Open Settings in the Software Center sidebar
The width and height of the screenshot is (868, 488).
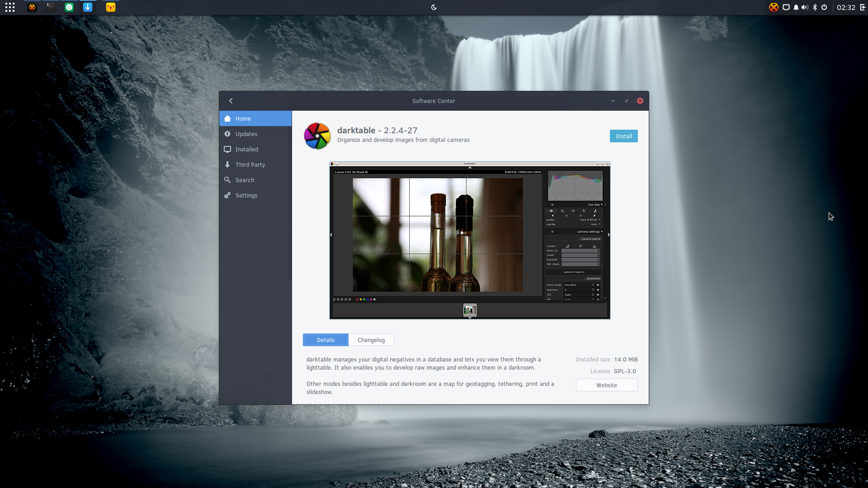tap(255, 195)
